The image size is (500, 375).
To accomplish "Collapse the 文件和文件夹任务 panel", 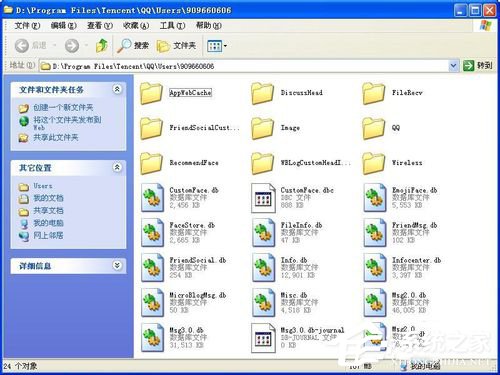I will tap(117, 89).
